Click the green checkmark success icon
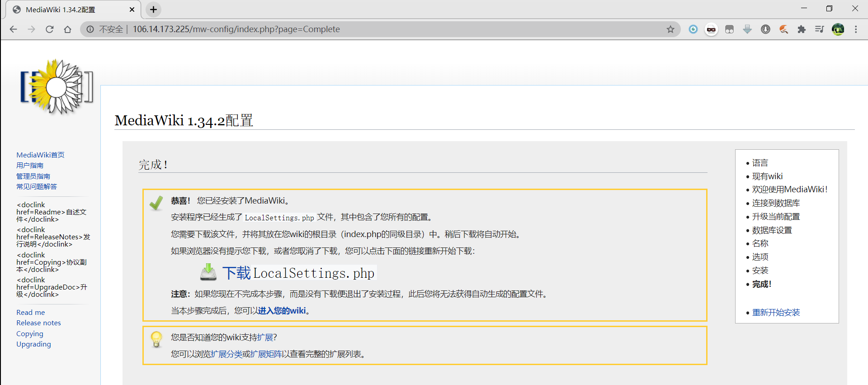 [x=156, y=203]
